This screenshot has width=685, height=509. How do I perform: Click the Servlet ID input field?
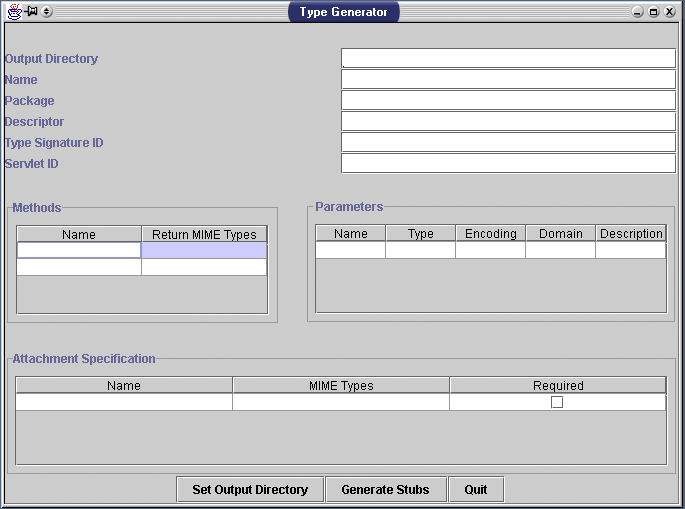(508, 164)
